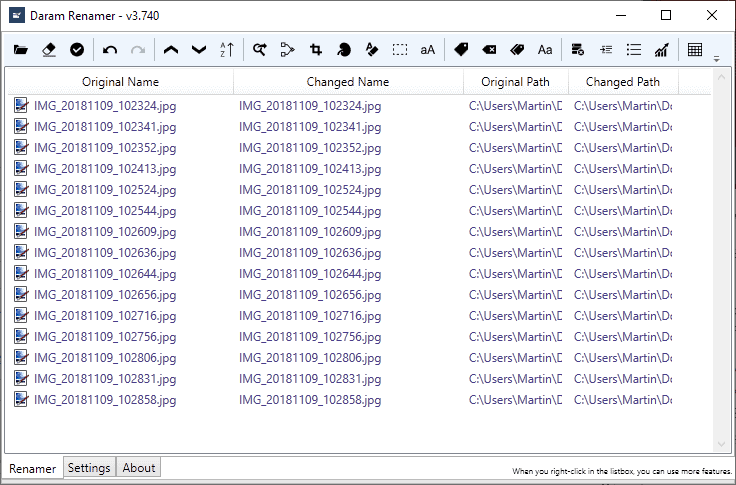This screenshot has height=485, width=736.
Task: Click the Original Path column header
Action: pos(515,82)
